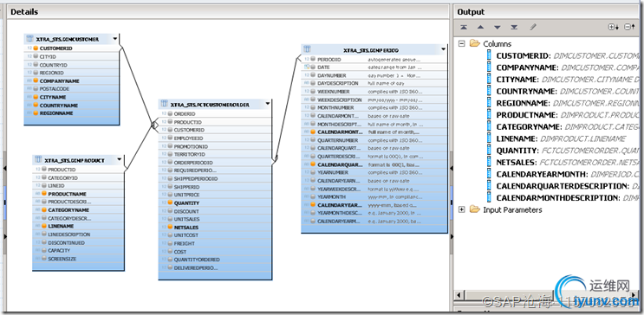The image size is (644, 315).
Task: Select FREIGHT row in FCTCUSTOMERORDER
Action: pos(215,243)
